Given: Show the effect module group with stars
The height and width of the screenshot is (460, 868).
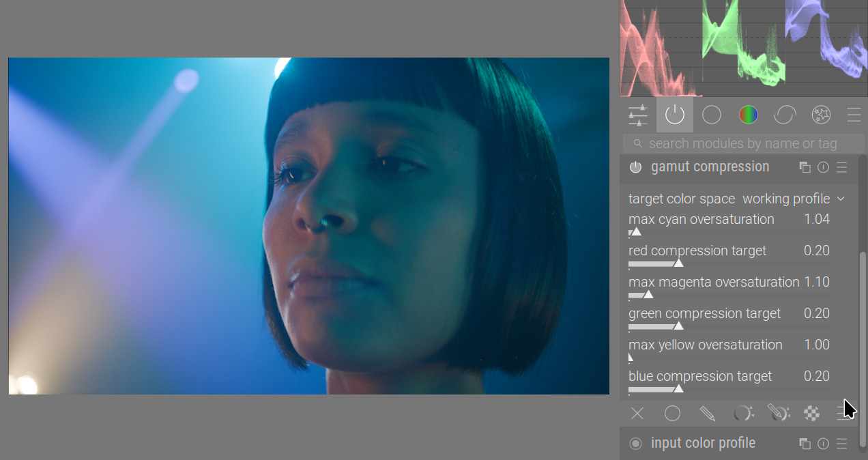Looking at the screenshot, I should 821,115.
